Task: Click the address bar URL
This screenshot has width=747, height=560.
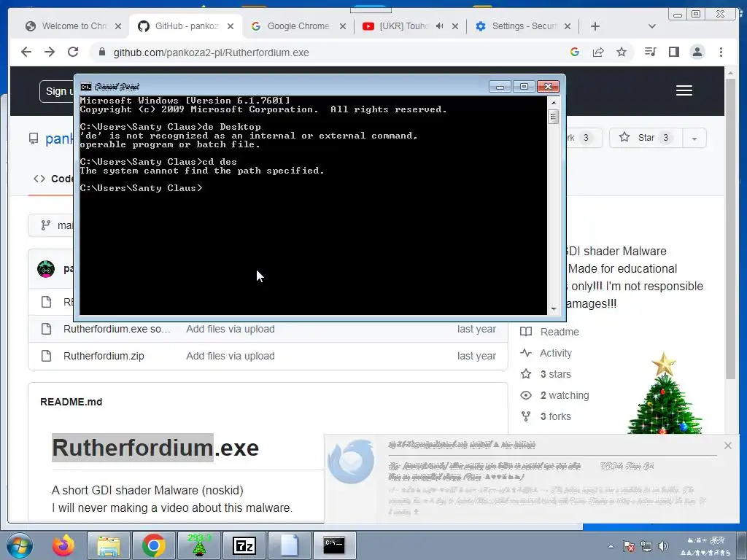Action: click(211, 52)
